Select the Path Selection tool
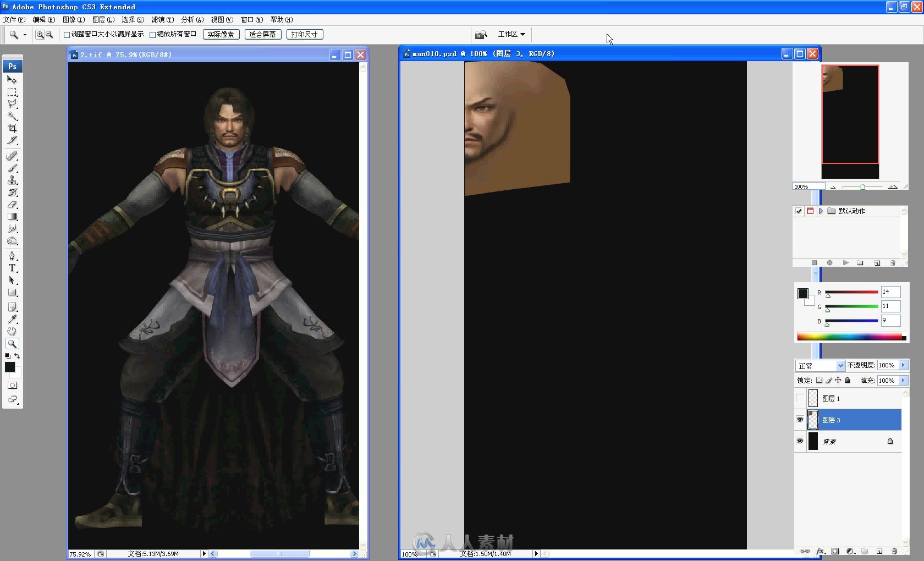Screen dimensions: 924x561 [x=12, y=280]
